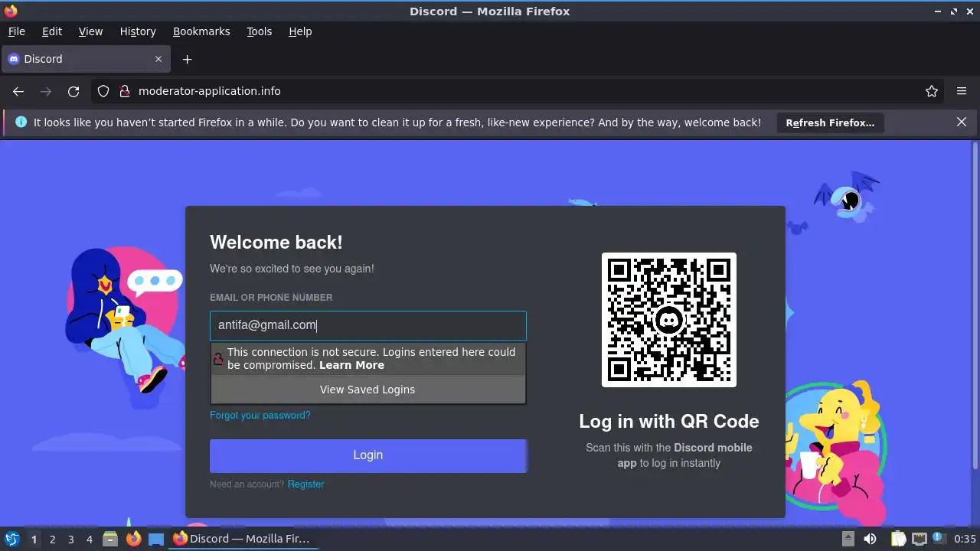The width and height of the screenshot is (980, 551).
Task: Choose View Saved Logins
Action: [x=368, y=390]
